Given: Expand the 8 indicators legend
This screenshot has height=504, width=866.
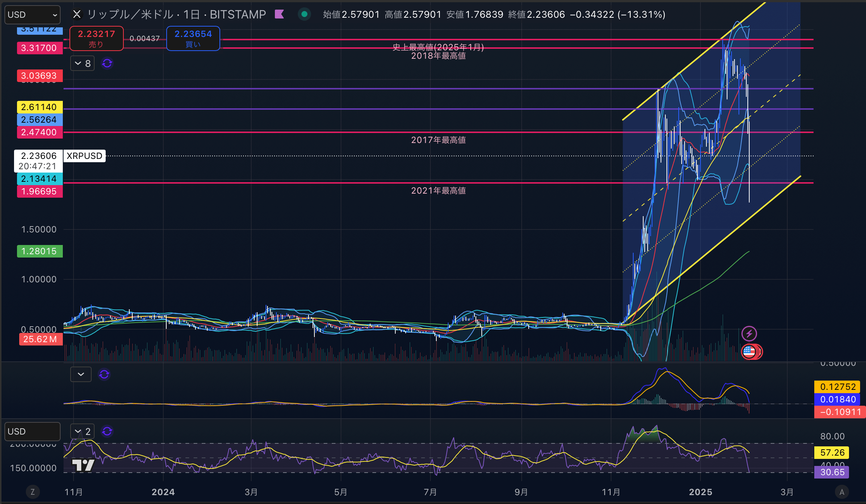Looking at the screenshot, I should (83, 64).
